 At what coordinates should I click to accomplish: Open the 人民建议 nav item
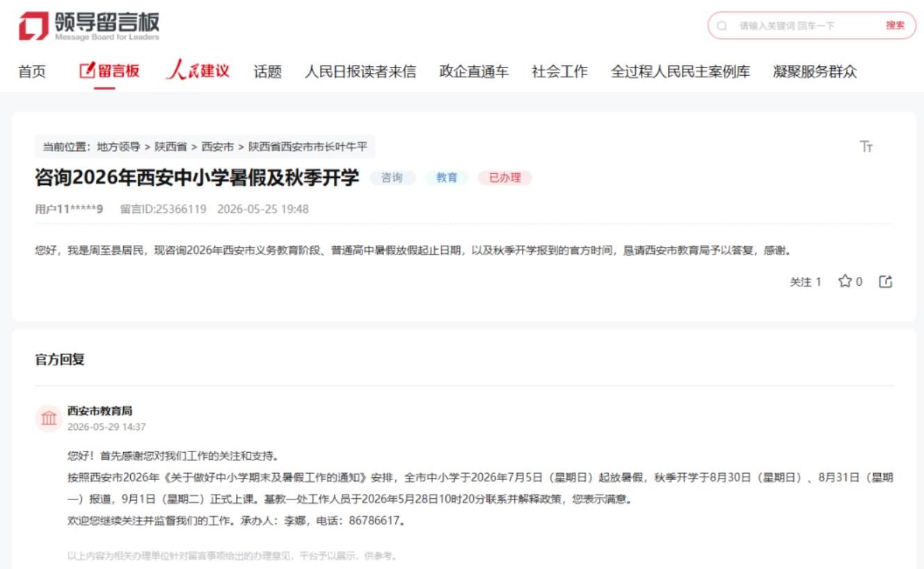tap(198, 71)
